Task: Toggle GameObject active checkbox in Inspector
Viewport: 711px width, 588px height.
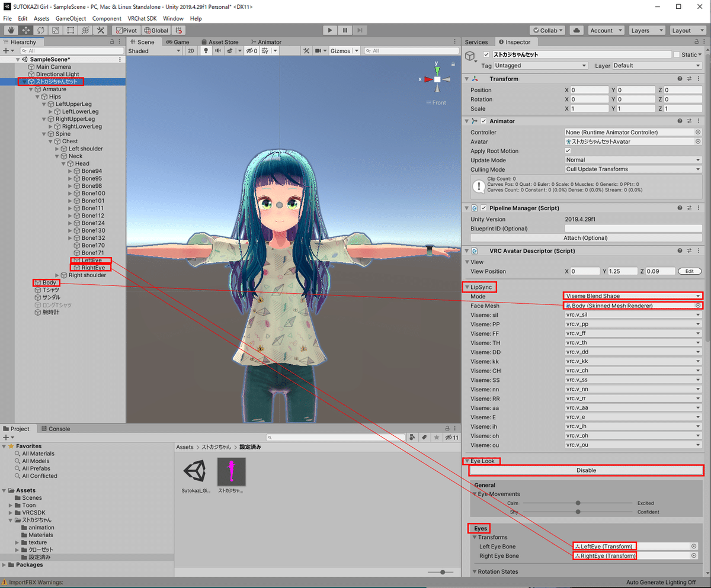Action: (488, 54)
